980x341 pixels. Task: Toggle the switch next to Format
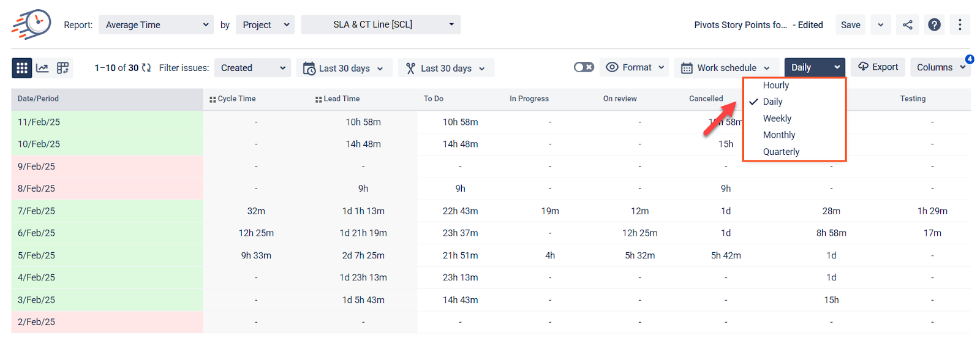[584, 67]
